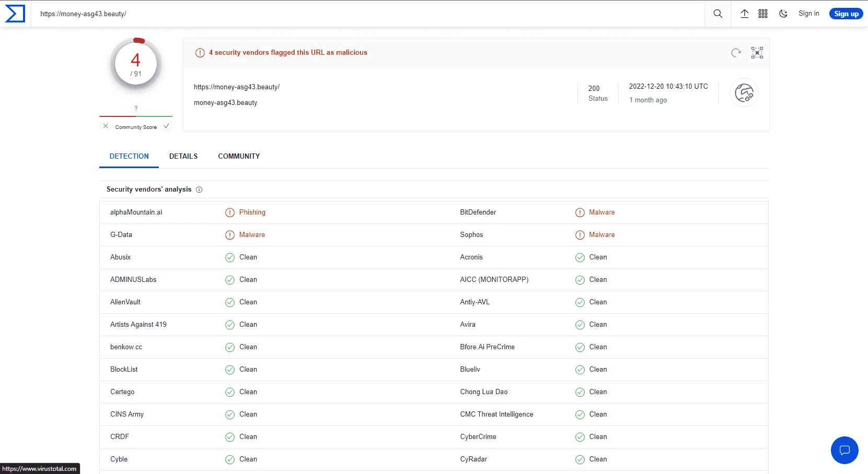Click the CyberCrime vendor name
The height and width of the screenshot is (474, 868).
point(478,436)
